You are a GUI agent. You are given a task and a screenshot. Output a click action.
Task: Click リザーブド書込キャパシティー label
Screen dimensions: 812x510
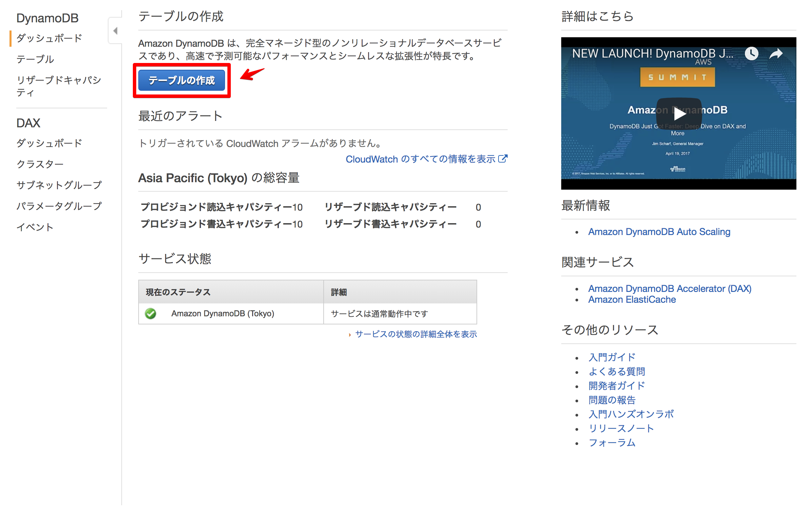coord(390,224)
